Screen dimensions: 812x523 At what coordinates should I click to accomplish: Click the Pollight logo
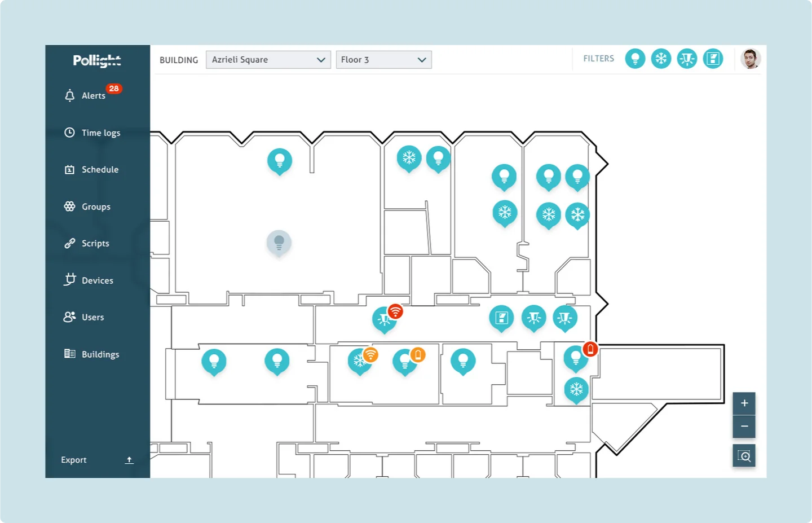97,60
